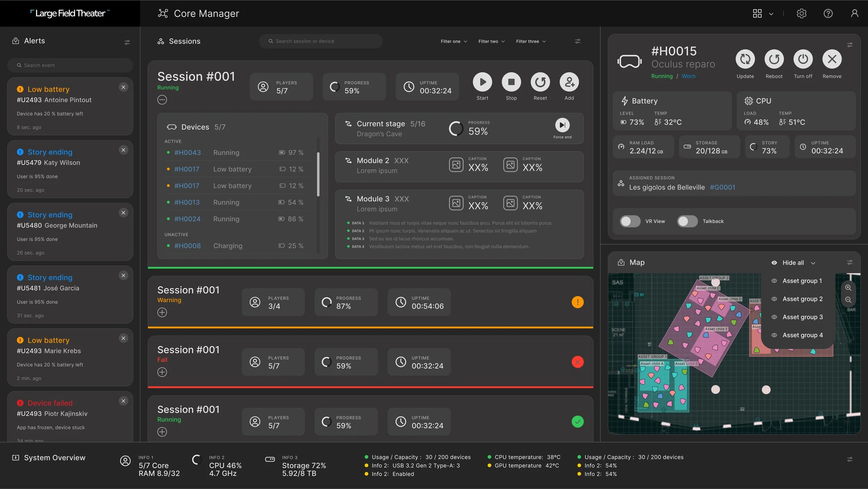Open the help question mark icon
The width and height of the screenshot is (868, 489).
pos(828,14)
